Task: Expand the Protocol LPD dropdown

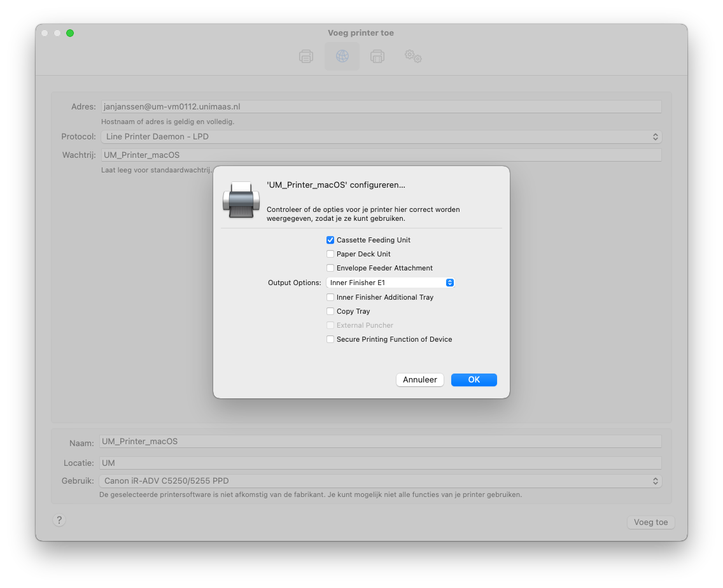Action: pyautogui.click(x=381, y=137)
